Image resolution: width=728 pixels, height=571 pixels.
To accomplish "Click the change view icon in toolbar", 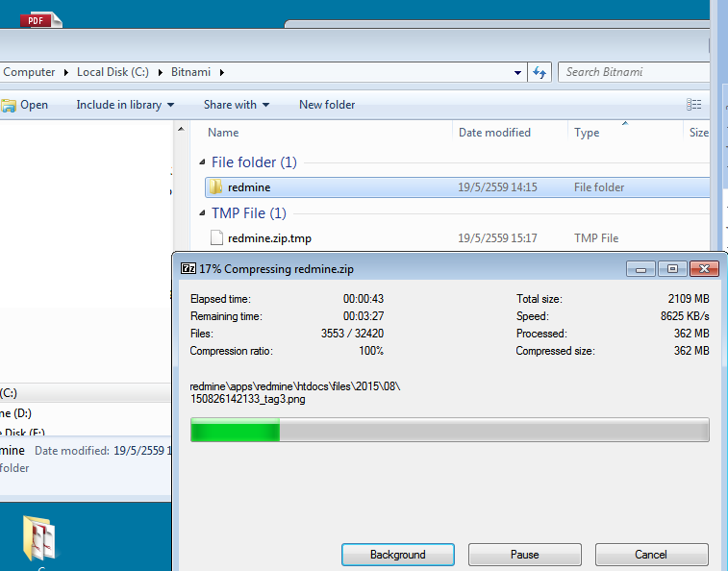I will point(694,105).
